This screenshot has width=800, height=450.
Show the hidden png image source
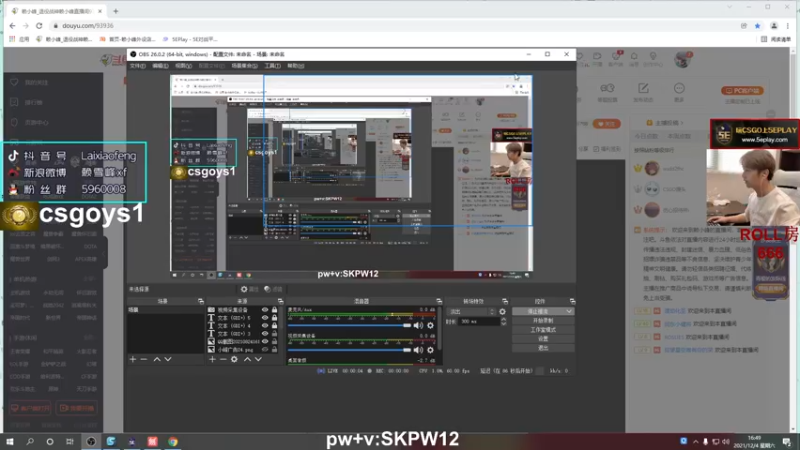tap(265, 349)
